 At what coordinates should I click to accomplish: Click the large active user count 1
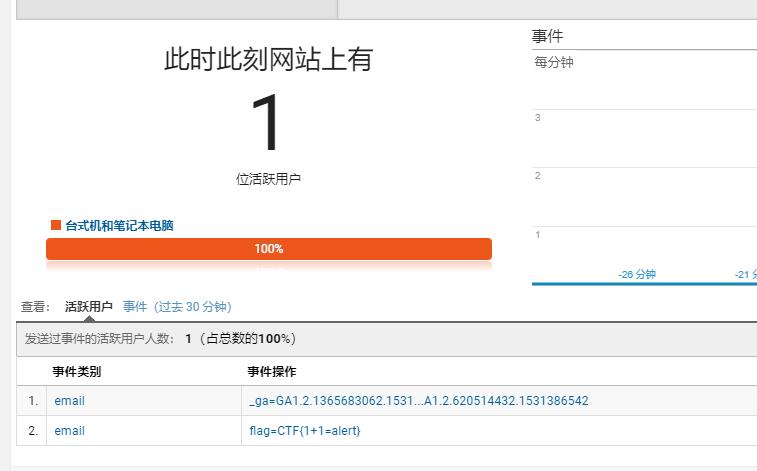268,125
